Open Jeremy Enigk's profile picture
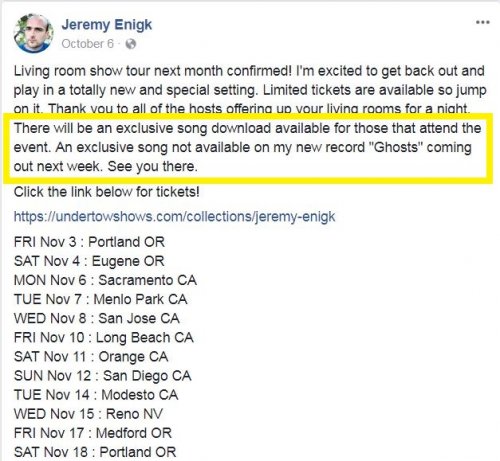The width and height of the screenshot is (500, 461). click(x=33, y=33)
